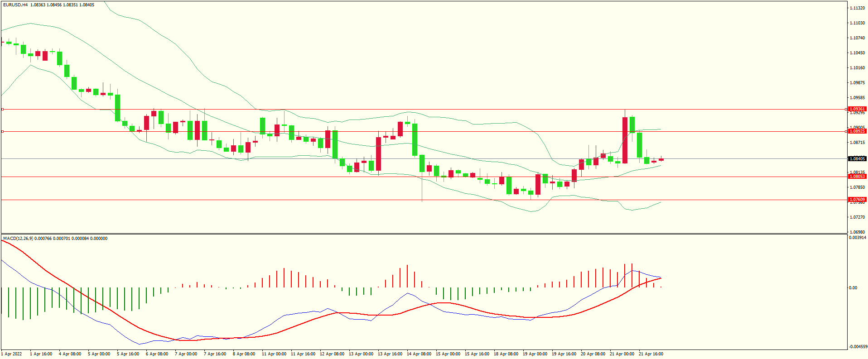Click the black 1.08405 current price label
868x359 pixels.
[x=857, y=159]
